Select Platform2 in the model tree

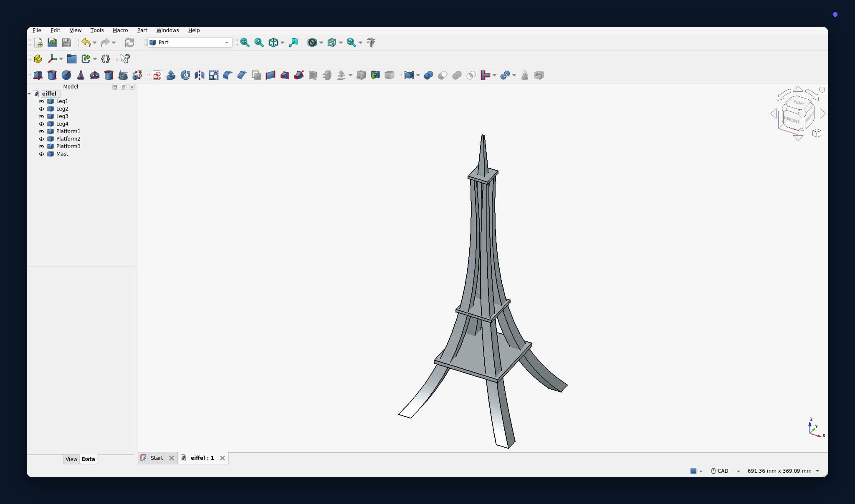tap(68, 139)
